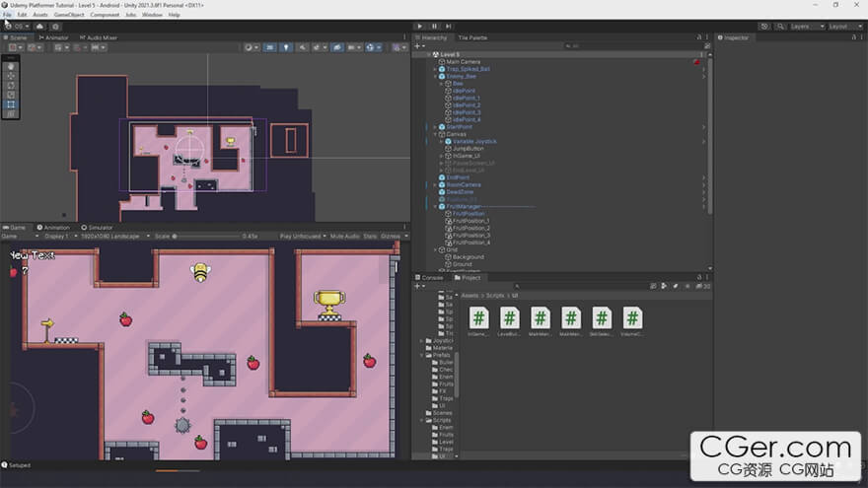Open StartPoint prefab arrow in Hierarchy
The image size is (868, 488).
703,127
